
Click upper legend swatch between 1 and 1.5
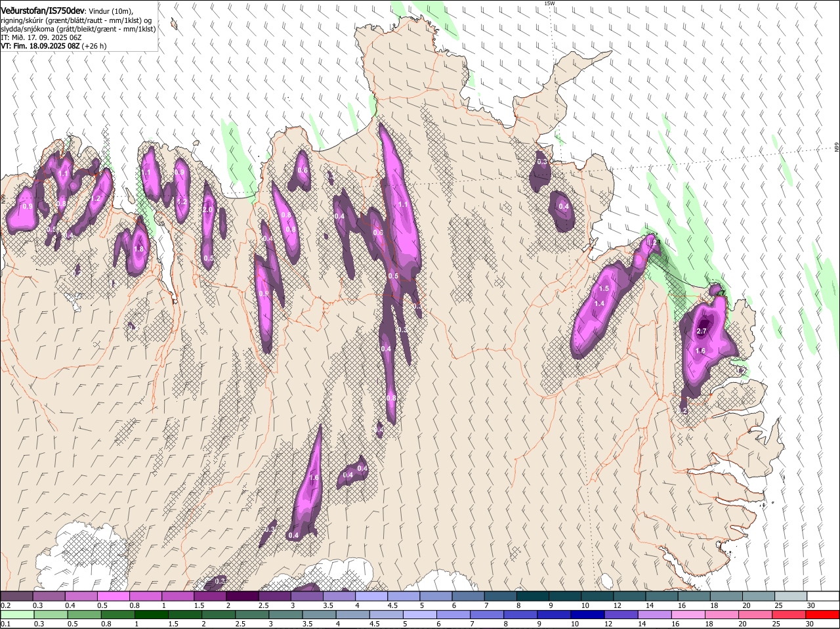click(177, 596)
